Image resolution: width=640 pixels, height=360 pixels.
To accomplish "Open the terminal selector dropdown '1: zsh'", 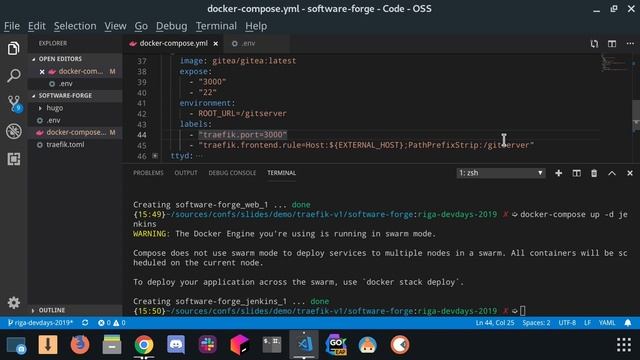I will point(501,173).
